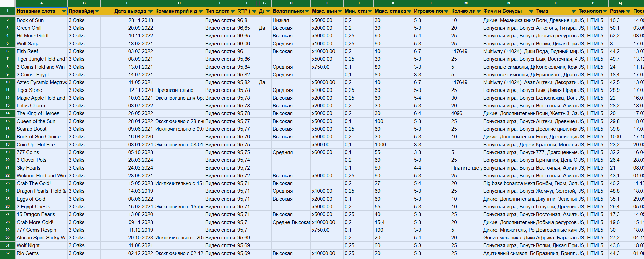The image size is (644, 259).
Task: Select row 10 header number
Action: pos(7,82)
